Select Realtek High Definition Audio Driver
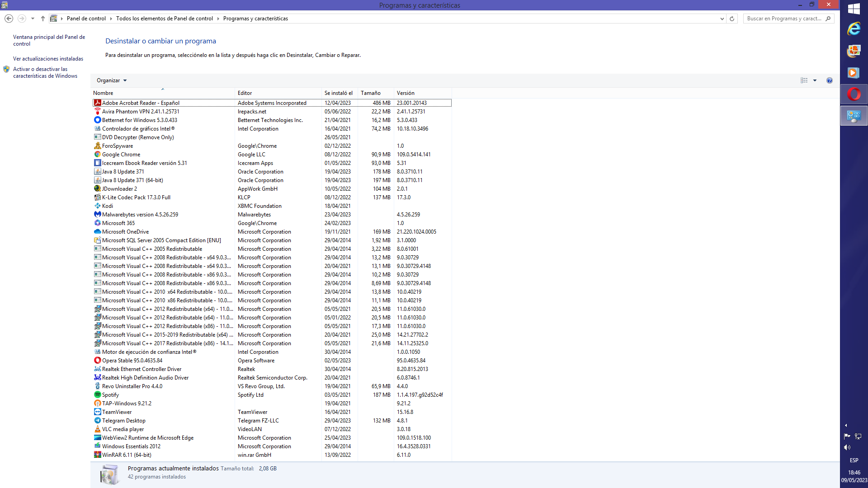Screen dimensions: 868x488 coord(272,378)
